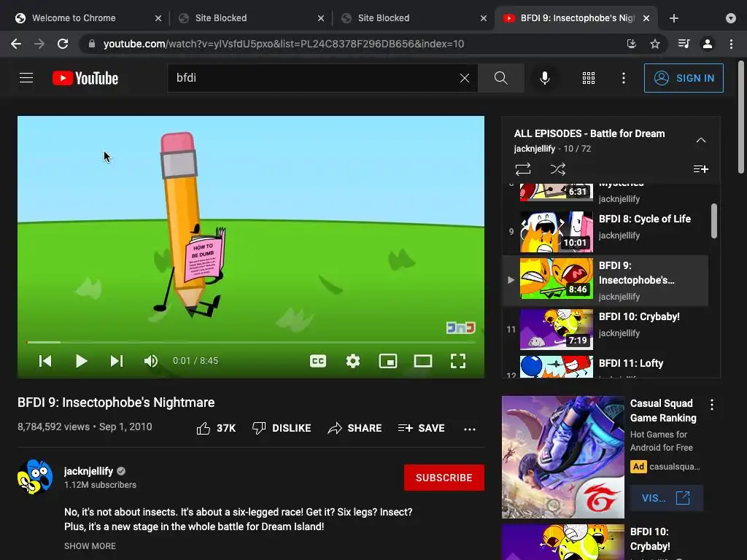Screen dimensions: 747x560
Task: Go to the YouTube home logo
Action: pos(85,78)
